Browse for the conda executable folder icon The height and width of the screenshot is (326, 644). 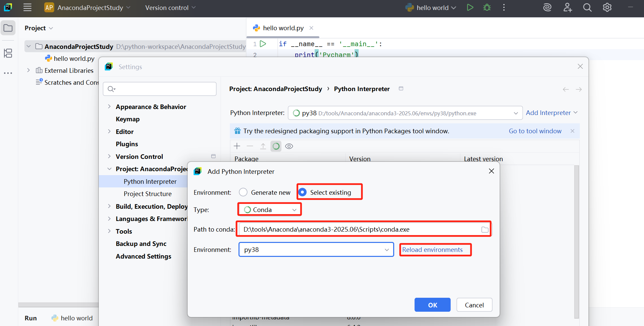[x=485, y=230]
